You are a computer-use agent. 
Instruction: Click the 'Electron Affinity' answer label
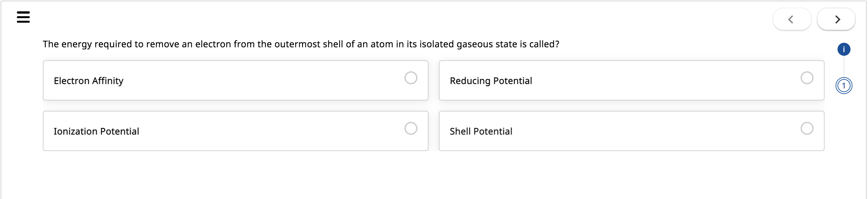(x=88, y=81)
